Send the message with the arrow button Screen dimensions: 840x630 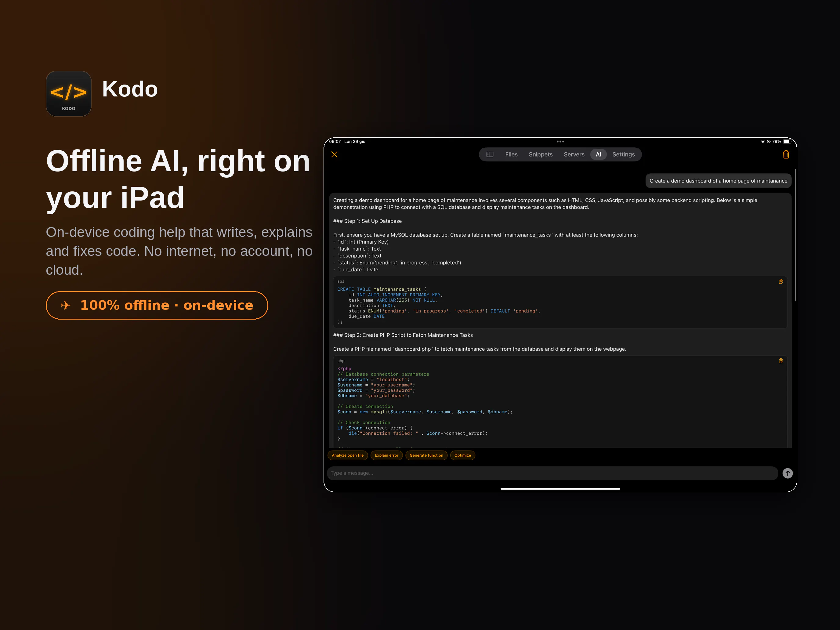[x=787, y=473]
